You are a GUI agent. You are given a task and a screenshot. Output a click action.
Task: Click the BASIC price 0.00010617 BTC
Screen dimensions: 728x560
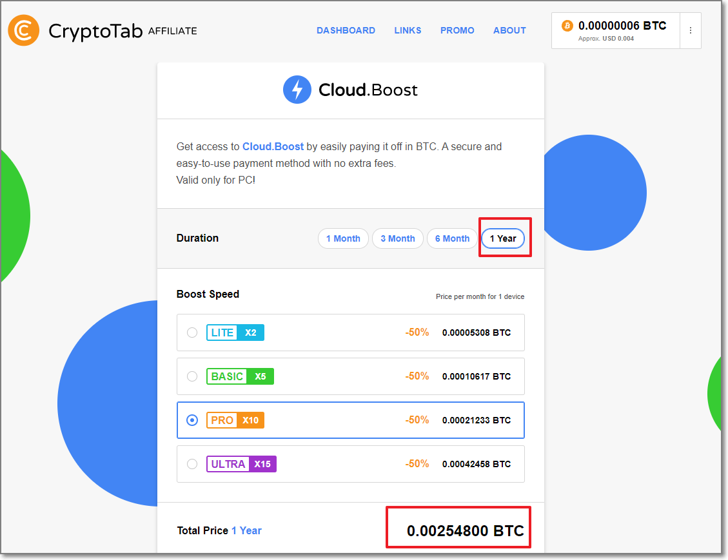pos(477,376)
